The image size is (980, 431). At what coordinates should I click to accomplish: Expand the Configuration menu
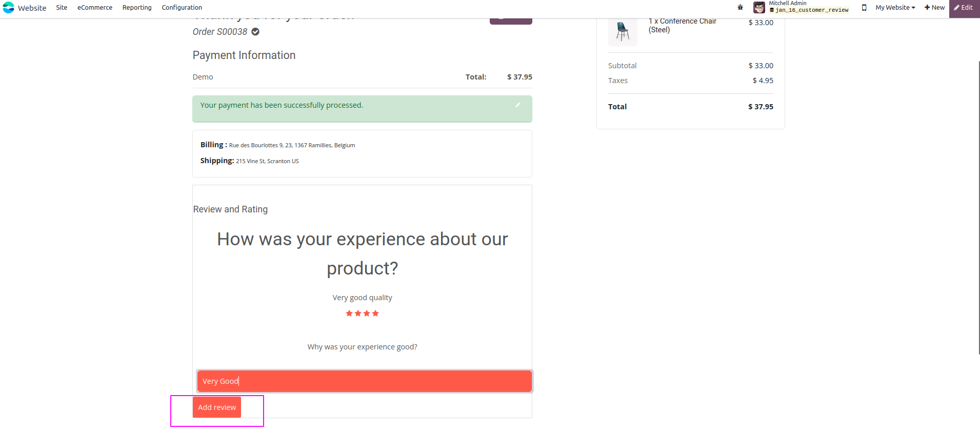click(x=182, y=8)
